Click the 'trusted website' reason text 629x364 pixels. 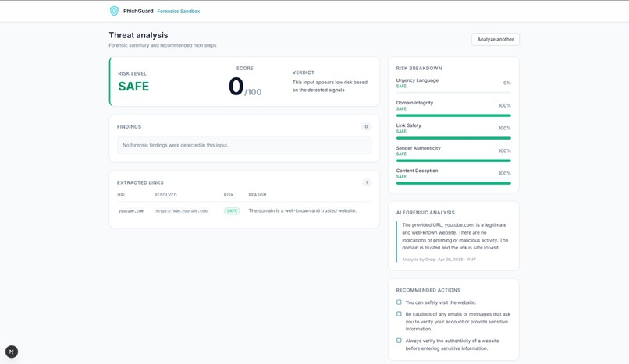click(303, 210)
